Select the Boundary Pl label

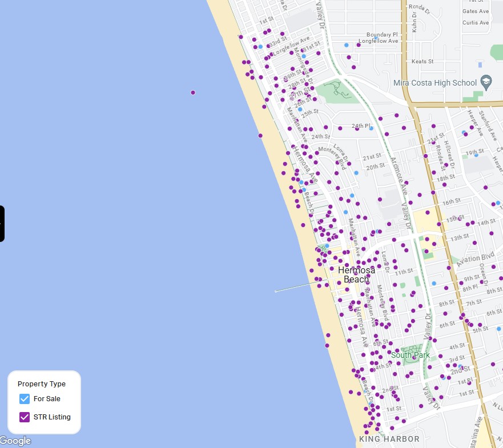[x=382, y=35]
